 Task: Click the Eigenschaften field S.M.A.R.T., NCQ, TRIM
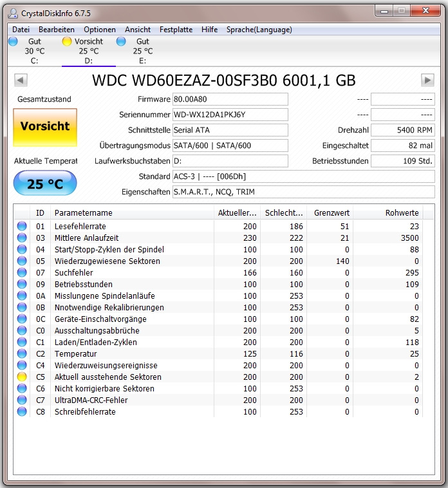[304, 192]
